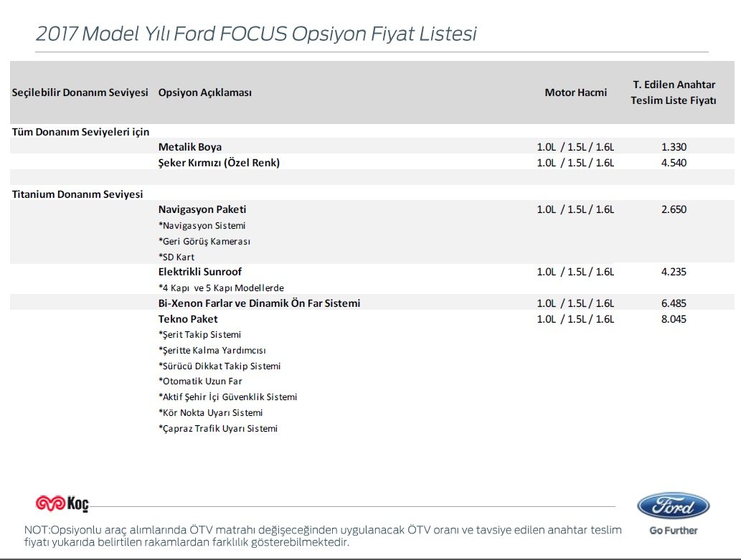Click the Koç company logo
Screen dimensions: 741x560
[62, 504]
